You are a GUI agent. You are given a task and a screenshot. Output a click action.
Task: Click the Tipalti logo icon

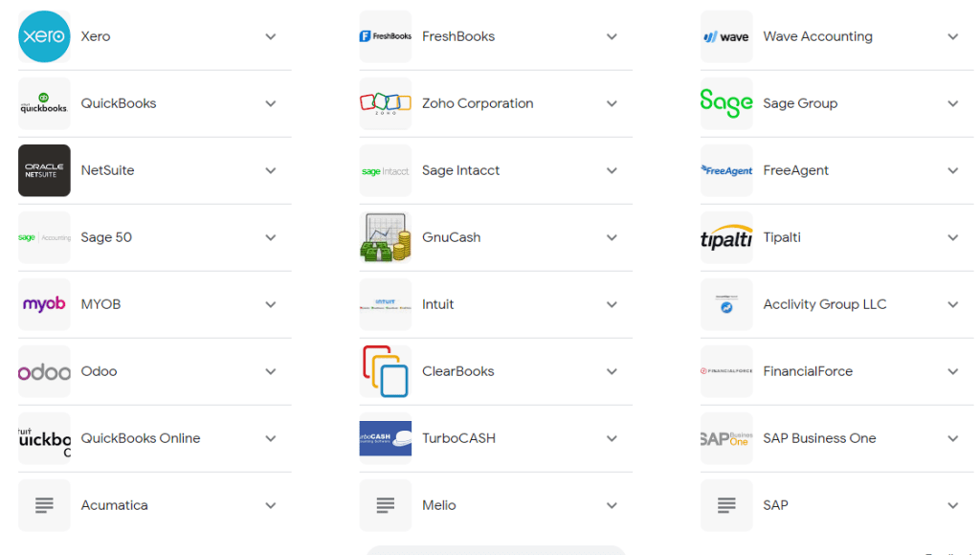tap(726, 237)
